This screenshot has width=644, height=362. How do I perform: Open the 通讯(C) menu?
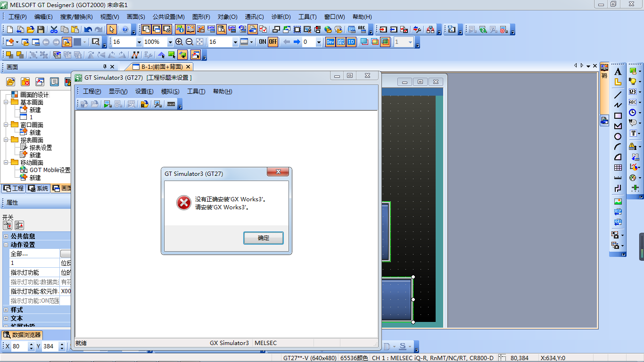(254, 17)
